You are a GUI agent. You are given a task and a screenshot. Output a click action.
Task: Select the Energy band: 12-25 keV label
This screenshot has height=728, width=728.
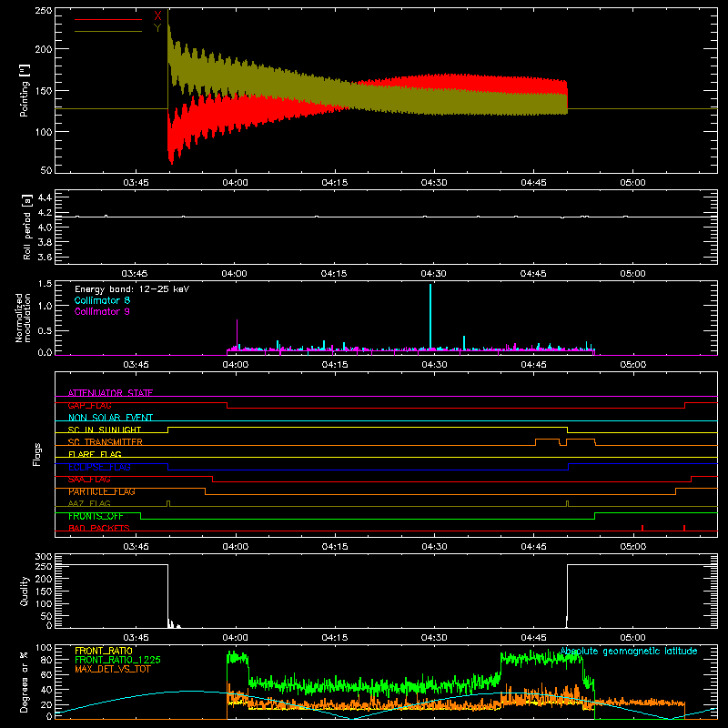[132, 289]
